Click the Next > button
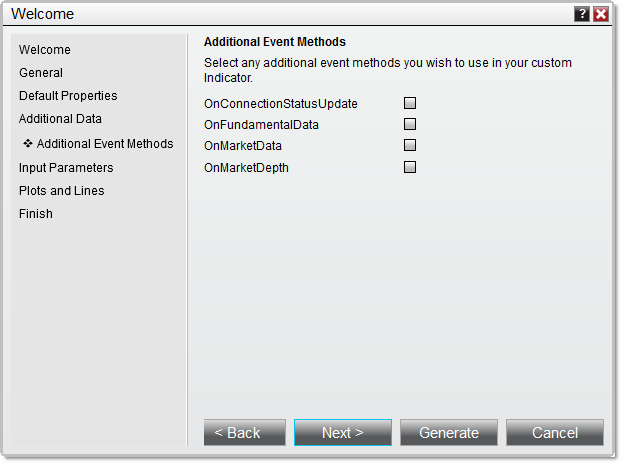The image size is (621, 463). click(x=343, y=433)
